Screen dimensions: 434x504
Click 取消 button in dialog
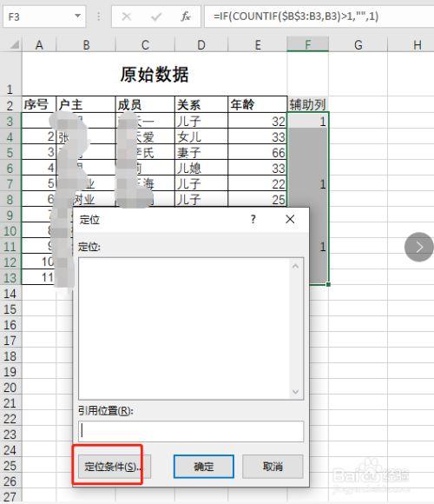(273, 467)
